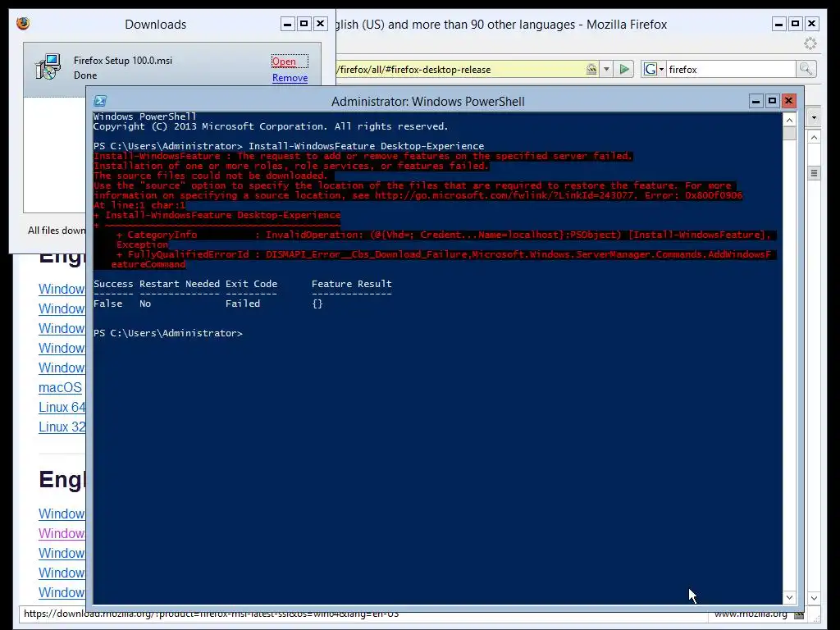Click the 'Done' download status text

pos(85,75)
